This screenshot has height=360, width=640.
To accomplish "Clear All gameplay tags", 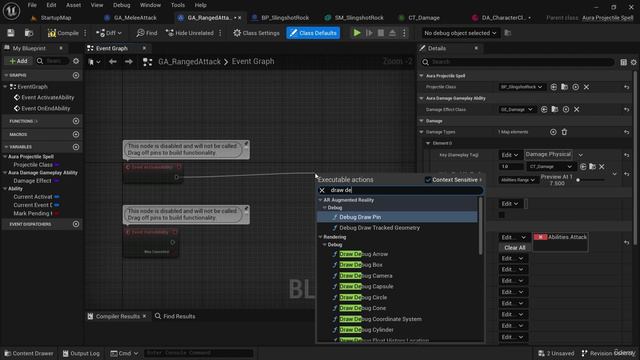I will point(514,248).
